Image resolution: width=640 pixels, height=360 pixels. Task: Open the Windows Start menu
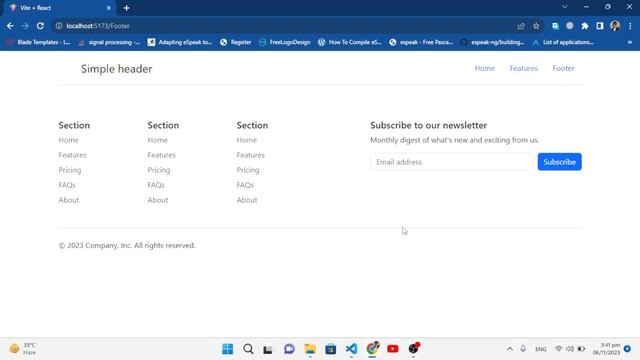tap(228, 349)
